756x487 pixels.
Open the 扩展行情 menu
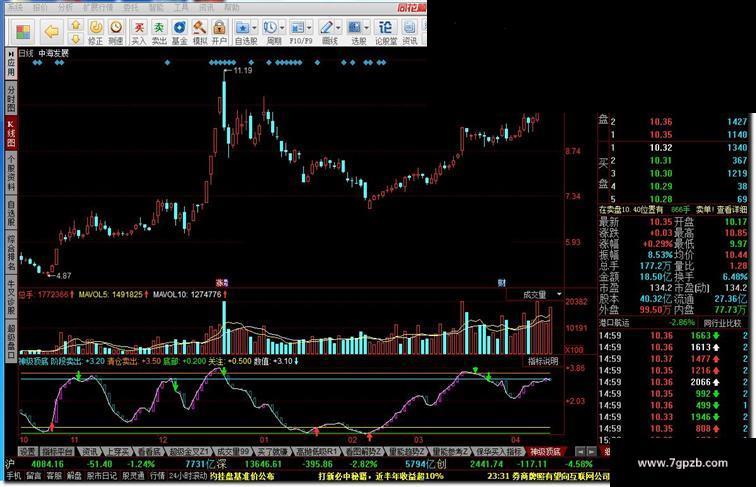[x=98, y=7]
